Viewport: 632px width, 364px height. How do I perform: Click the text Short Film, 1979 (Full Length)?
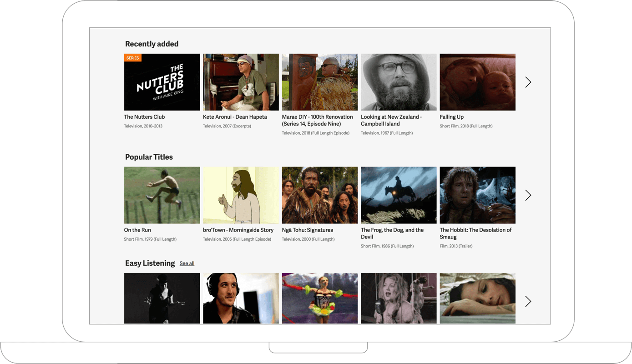point(150,239)
